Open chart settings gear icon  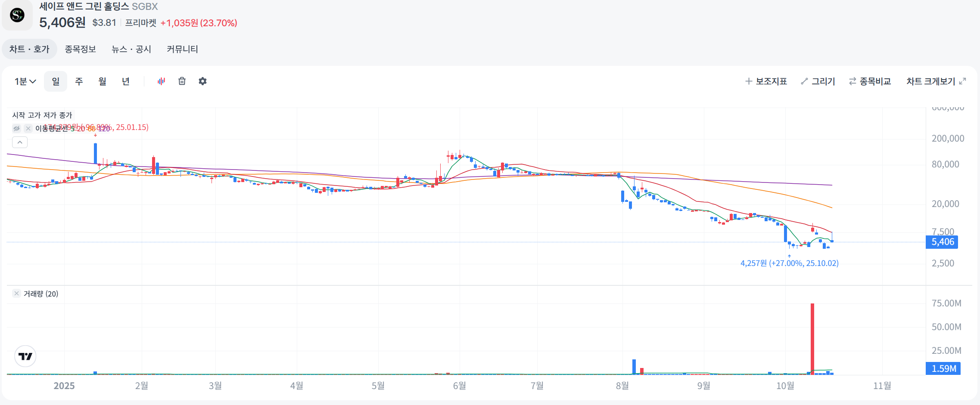tap(202, 81)
